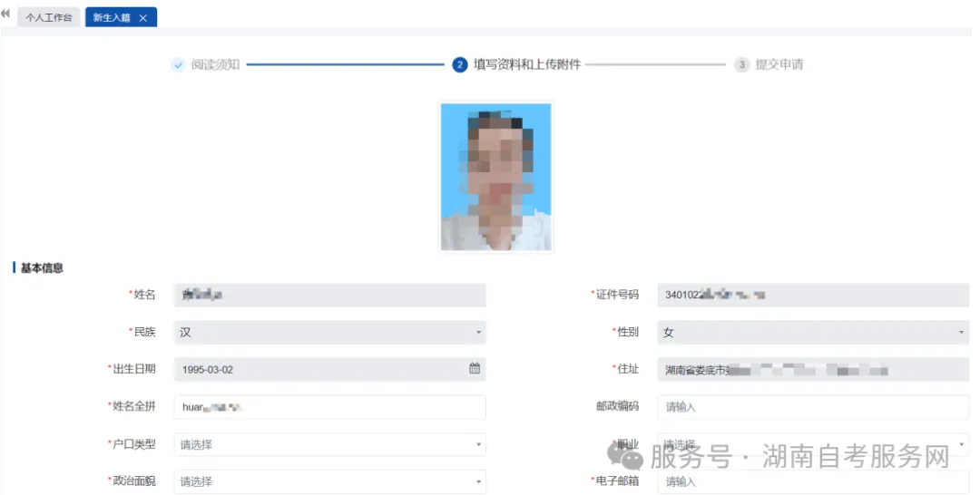Click the 住址 address field

[x=812, y=370]
